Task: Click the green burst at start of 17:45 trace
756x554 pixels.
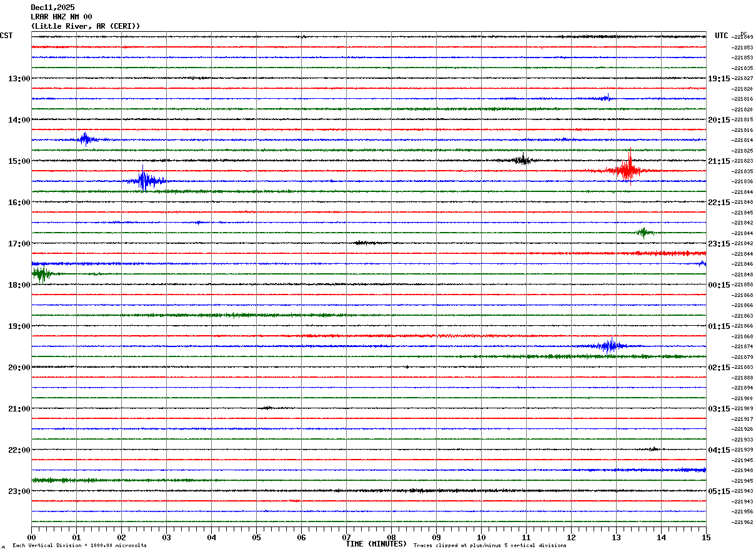Action: click(41, 274)
